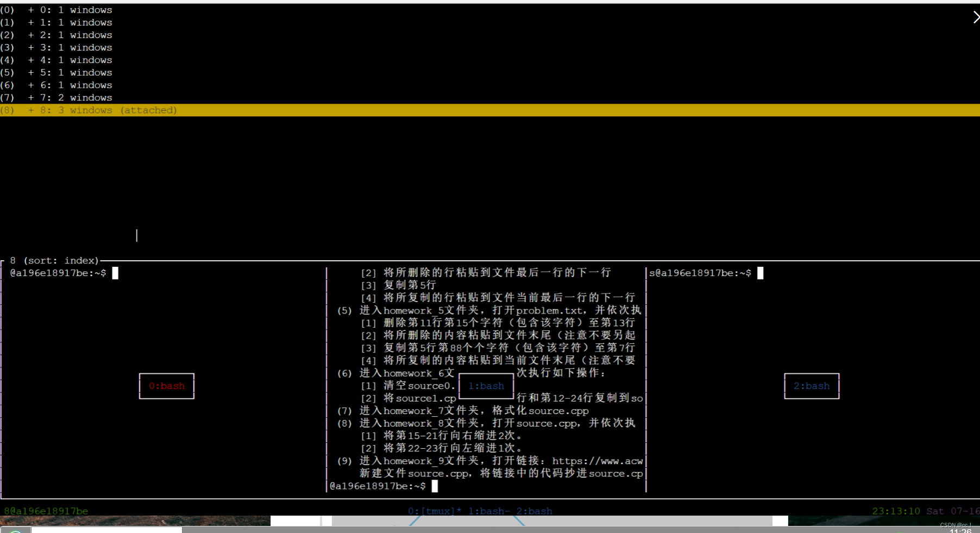The image size is (980, 533).
Task: Click the homework_9 line with https link
Action: tap(490, 461)
